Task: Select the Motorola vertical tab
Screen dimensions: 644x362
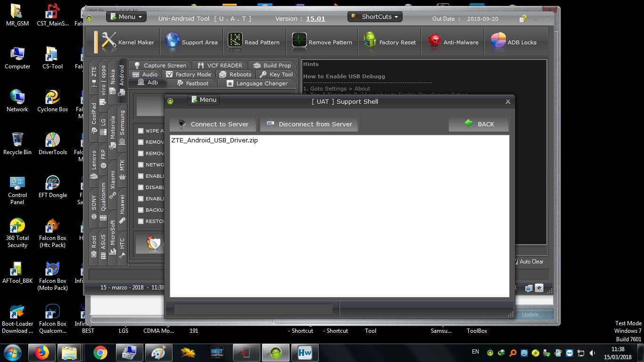Action: click(113, 132)
